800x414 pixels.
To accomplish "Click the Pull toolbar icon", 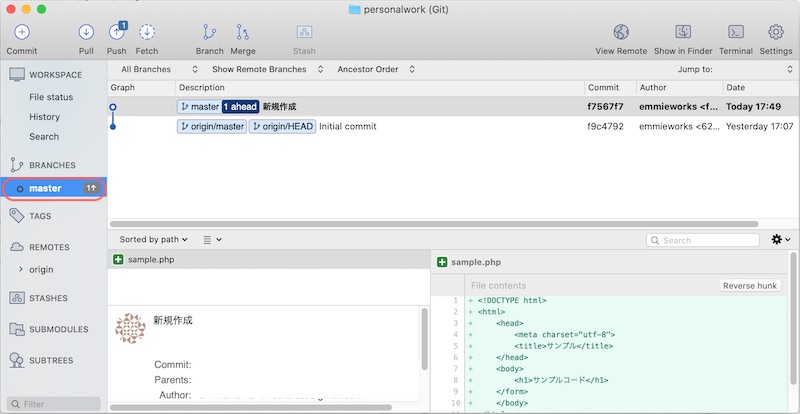I will coord(86,32).
